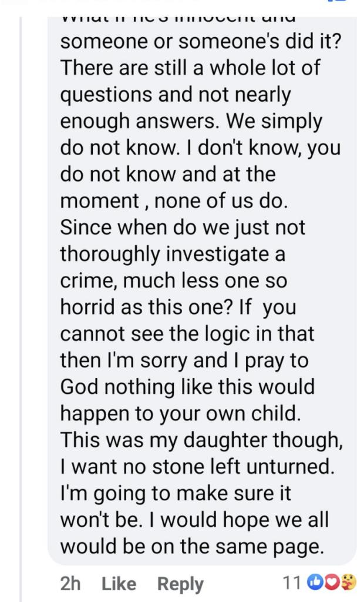Screen dimensions: 364x602
Task: Click the text "happen to your own child."
Action: [x=180, y=413]
